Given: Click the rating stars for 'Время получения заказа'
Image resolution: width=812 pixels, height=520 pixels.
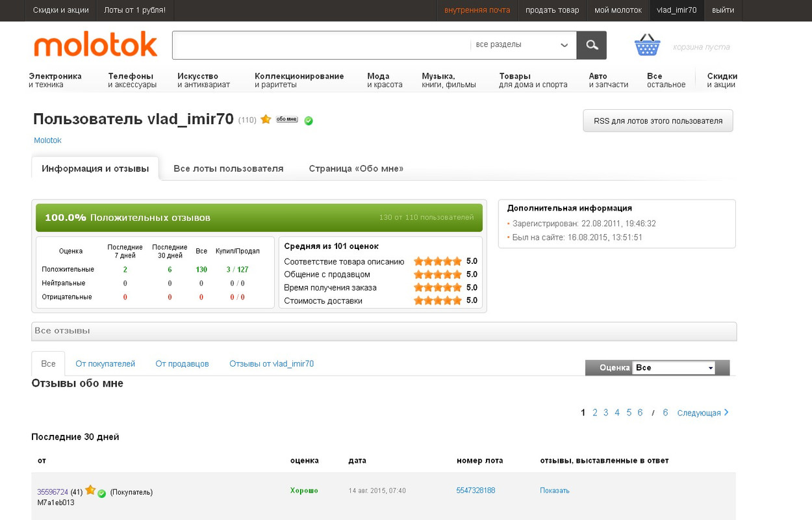Looking at the screenshot, I should pos(438,287).
